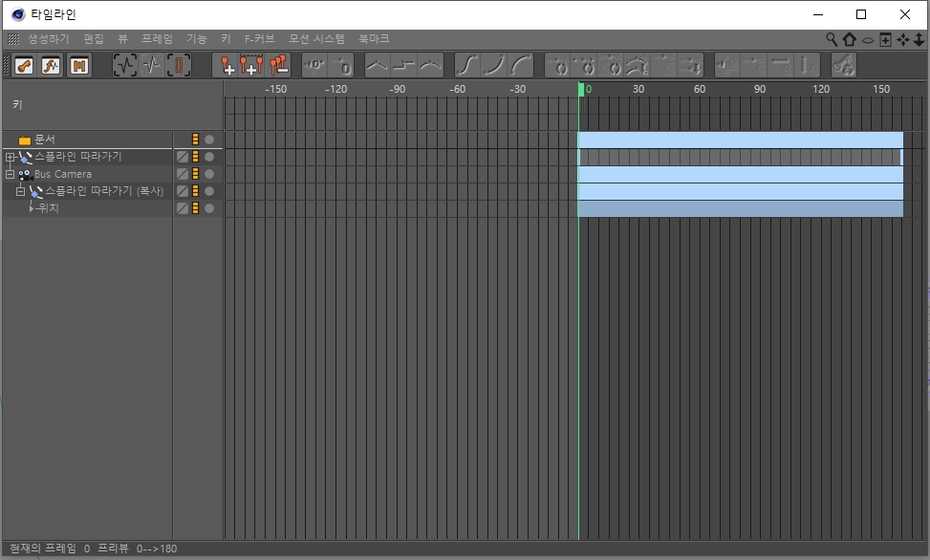Switch to Dope Sheet key mode
This screenshot has width=930, height=560.
tap(24, 65)
